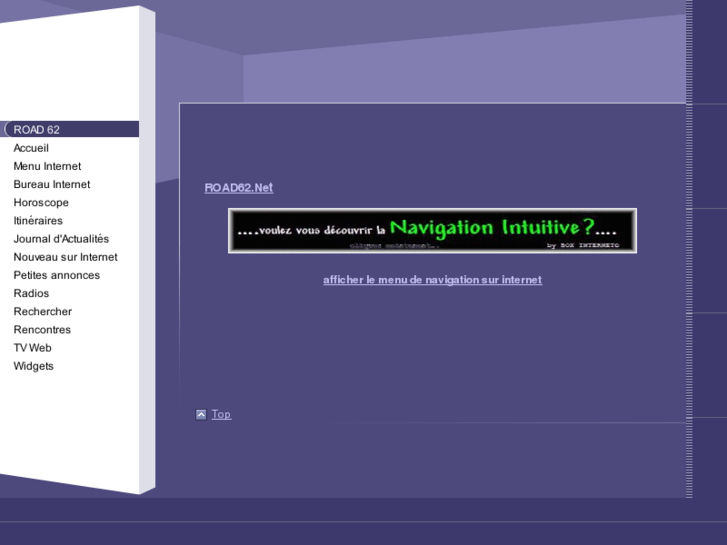Click the up-arrow icon beside Top
The width and height of the screenshot is (727, 545).
(x=201, y=414)
